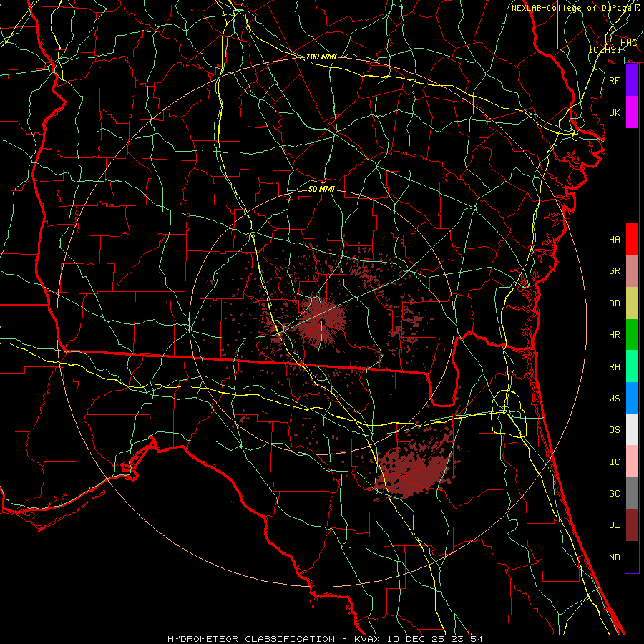Click the HR legend label
Viewport: 644px width, 644px height.
tap(614, 335)
